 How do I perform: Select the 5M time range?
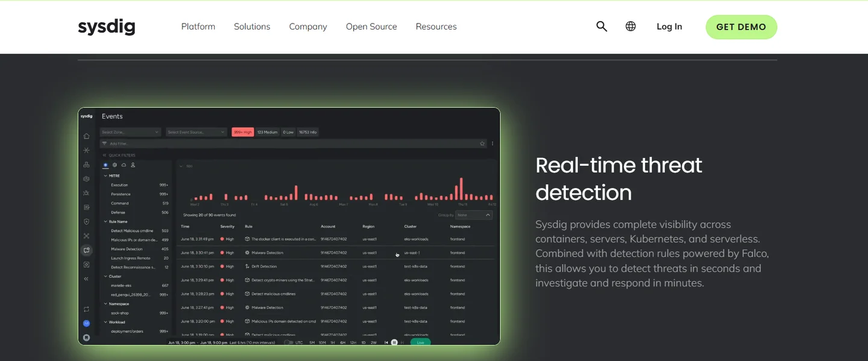pos(312,342)
